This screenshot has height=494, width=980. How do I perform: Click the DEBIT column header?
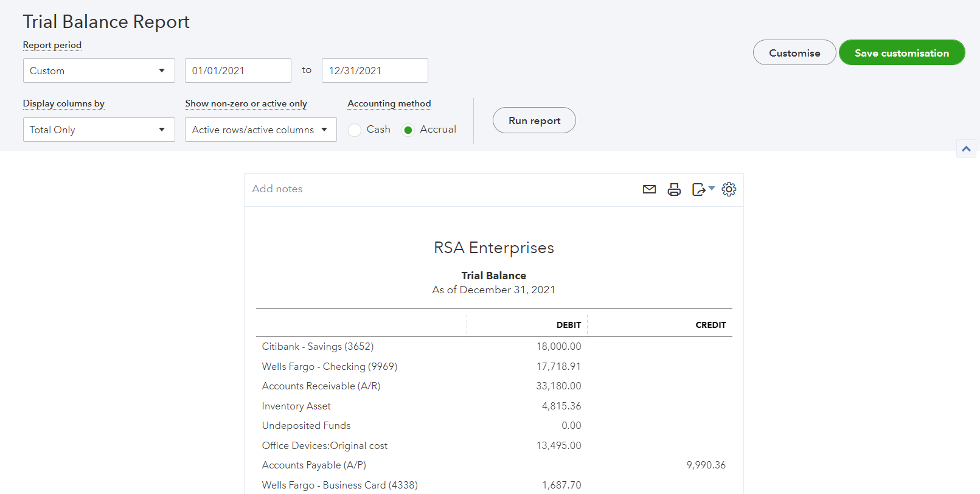[568, 325]
